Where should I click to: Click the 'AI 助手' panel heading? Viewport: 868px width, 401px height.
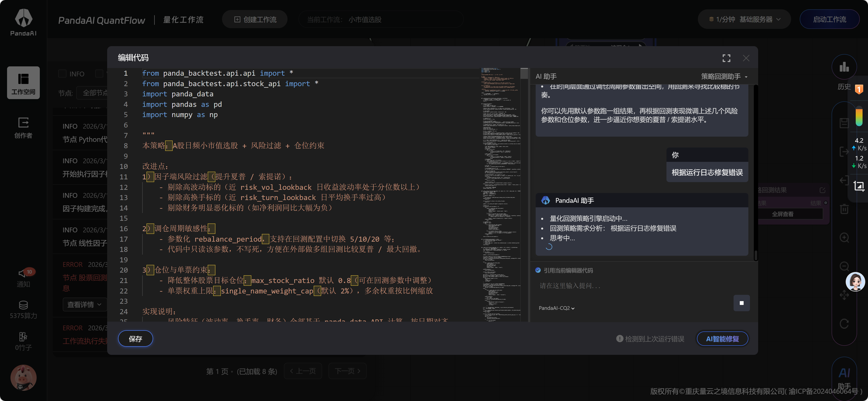[546, 76]
